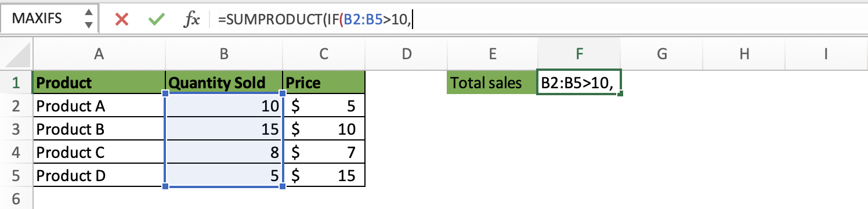Screen dimensions: 868x209
Task: Expand the Name Box stepper arrows
Action: [x=88, y=19]
